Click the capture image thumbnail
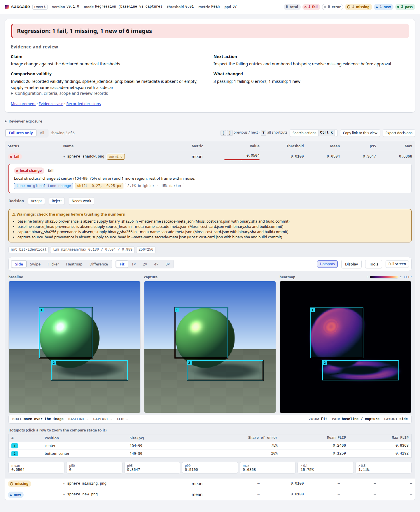 click(x=210, y=347)
